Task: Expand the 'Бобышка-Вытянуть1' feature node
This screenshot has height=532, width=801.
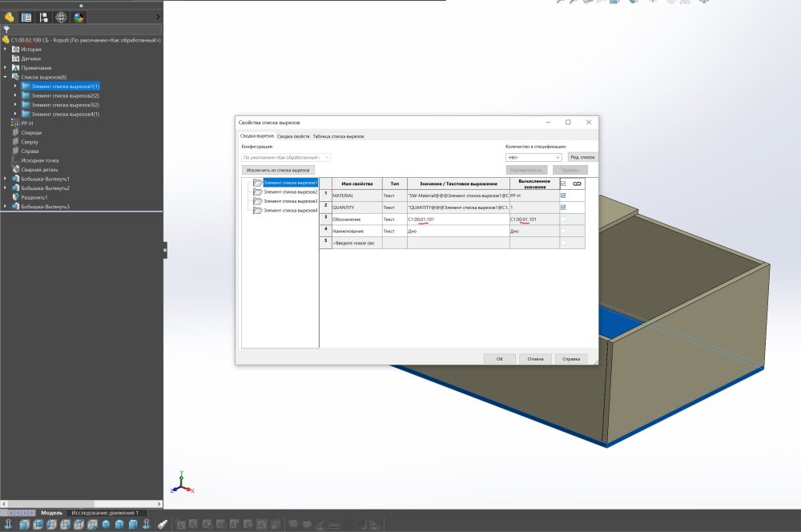Action: tap(6, 179)
